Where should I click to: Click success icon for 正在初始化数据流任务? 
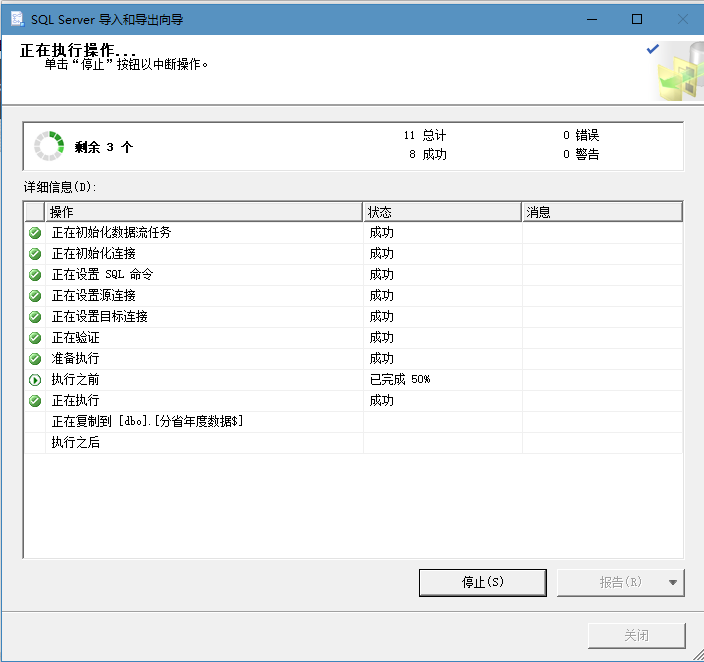tap(35, 233)
